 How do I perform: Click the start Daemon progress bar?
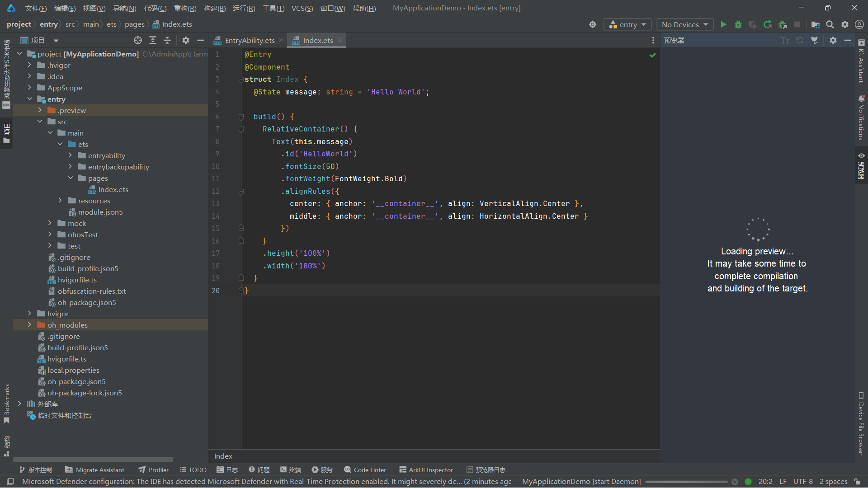(x=686, y=482)
